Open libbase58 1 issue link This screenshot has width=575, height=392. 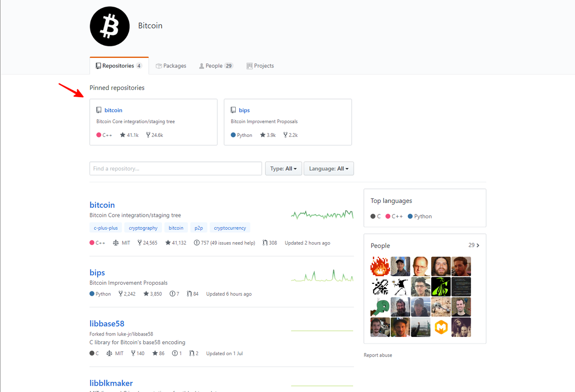(x=177, y=353)
